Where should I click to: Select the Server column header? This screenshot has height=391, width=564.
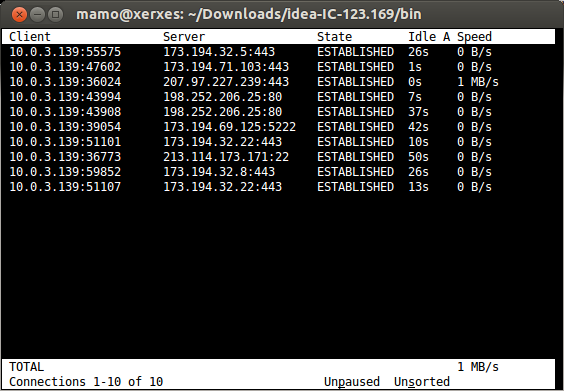coord(184,37)
